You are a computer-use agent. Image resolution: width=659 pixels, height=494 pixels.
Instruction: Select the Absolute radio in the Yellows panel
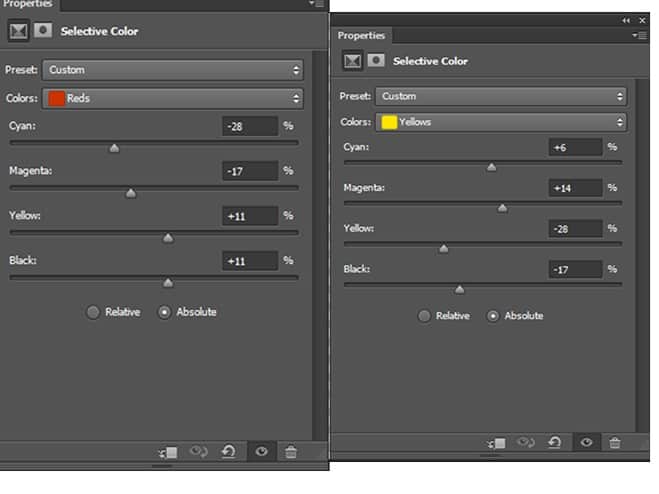[x=493, y=316]
